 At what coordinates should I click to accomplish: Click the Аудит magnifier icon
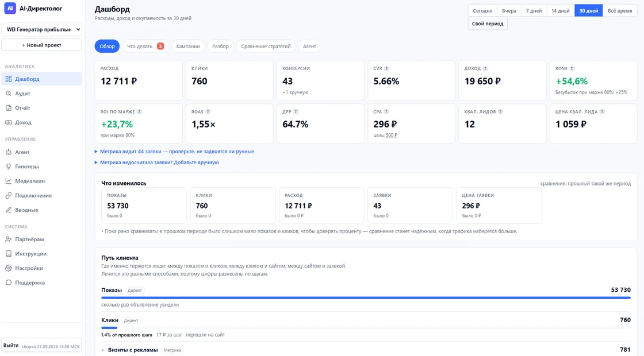[9, 94]
